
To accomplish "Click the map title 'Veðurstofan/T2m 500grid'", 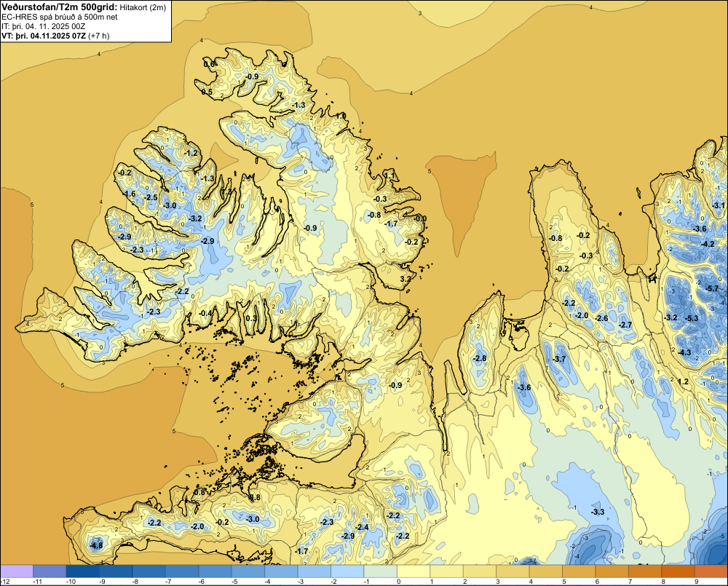I will pos(60,7).
